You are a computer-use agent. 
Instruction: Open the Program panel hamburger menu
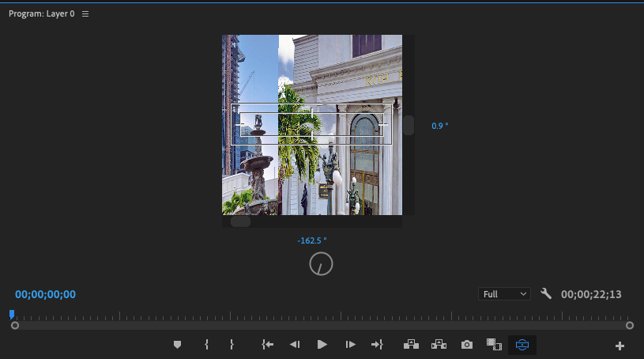tap(85, 14)
